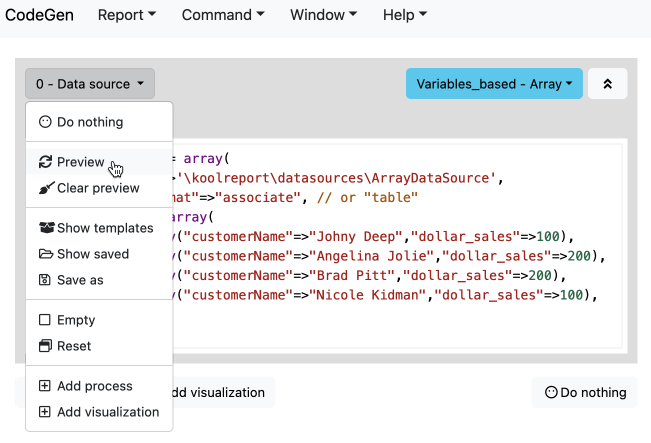Choose Reset menu entry
Viewport: 651px width, 443px height.
[99, 346]
